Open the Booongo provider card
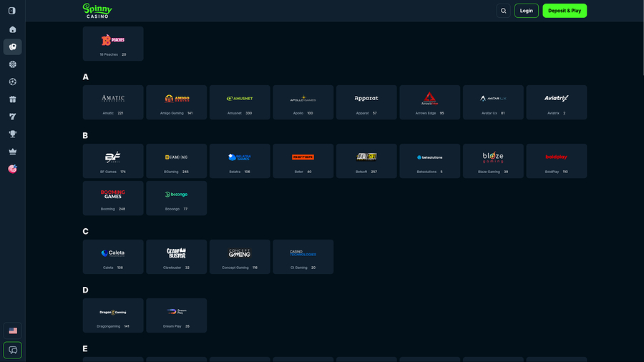 tap(176, 198)
